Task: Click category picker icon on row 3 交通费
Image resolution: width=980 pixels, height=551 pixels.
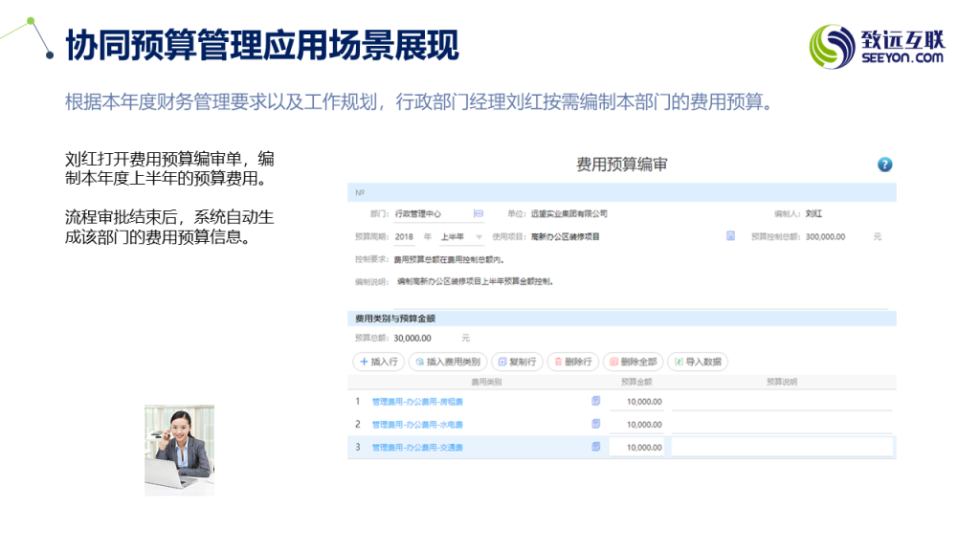Action: coord(596,447)
